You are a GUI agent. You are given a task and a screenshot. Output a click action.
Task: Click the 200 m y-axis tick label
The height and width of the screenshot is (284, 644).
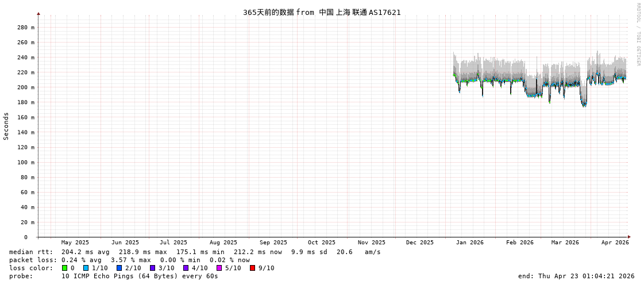25,87
